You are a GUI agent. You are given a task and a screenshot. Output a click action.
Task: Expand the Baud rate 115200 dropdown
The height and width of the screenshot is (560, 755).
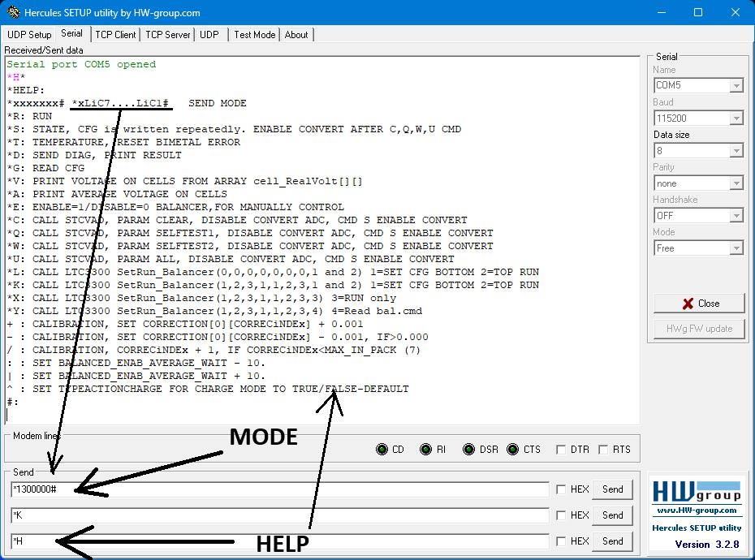coord(736,118)
